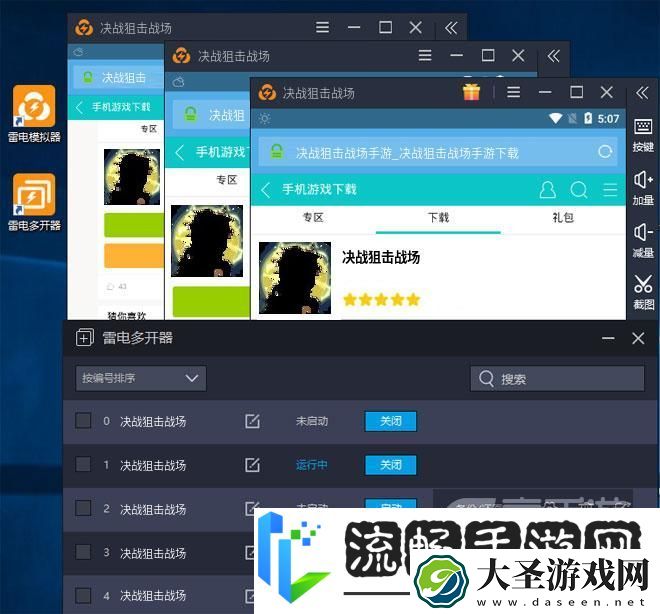Open the 雷电模拟器 desktop shortcut
The width and height of the screenshot is (660, 614).
(x=34, y=114)
